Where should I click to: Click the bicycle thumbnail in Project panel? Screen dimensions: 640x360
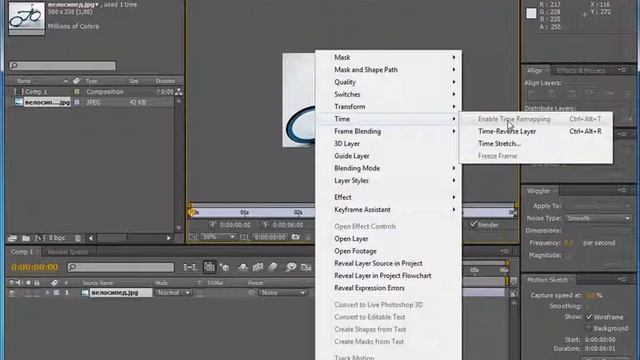(x=27, y=18)
